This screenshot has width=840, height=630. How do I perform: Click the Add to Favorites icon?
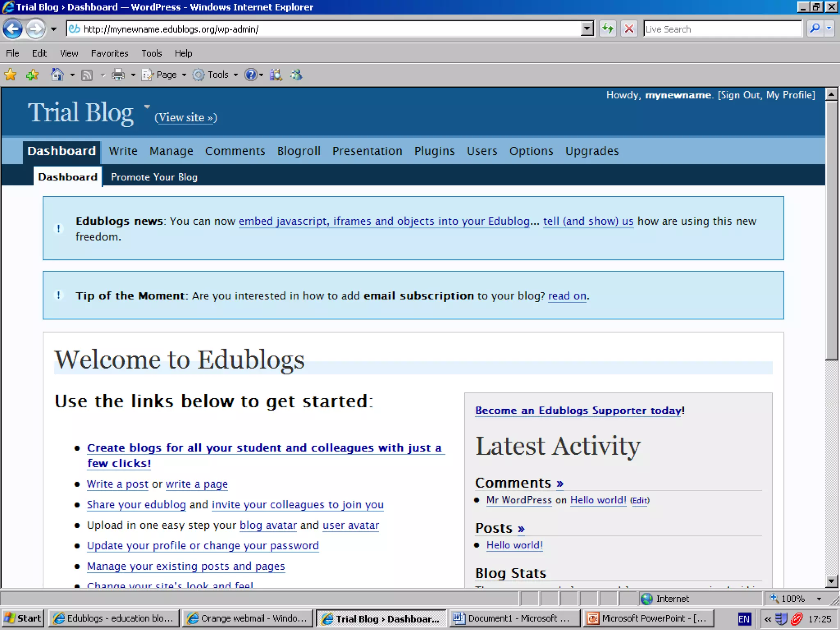tap(32, 75)
